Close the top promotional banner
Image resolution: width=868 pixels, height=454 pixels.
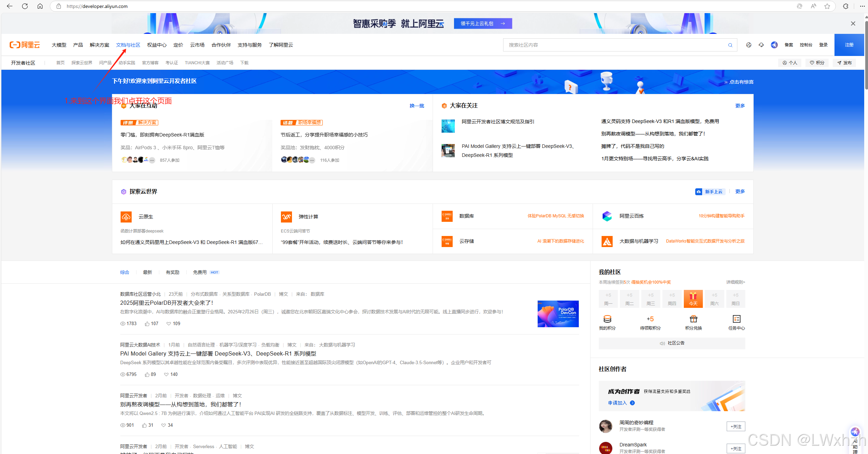853,23
